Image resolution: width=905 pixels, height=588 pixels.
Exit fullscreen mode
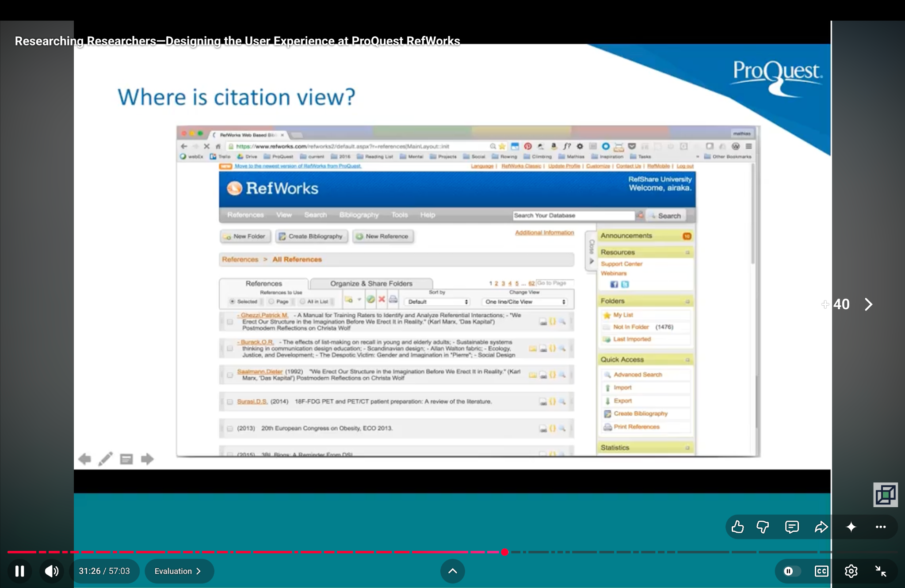tap(880, 571)
